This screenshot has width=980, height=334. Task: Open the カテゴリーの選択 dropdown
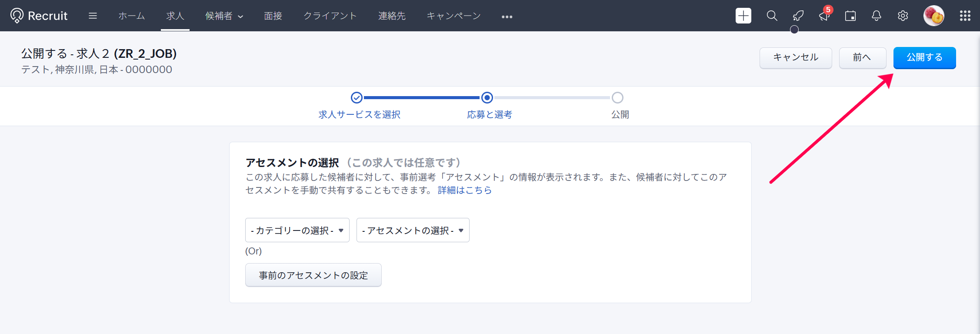tap(297, 230)
